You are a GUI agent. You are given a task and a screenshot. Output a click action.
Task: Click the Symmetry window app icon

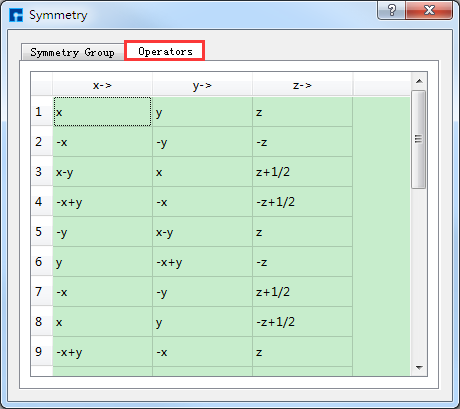pyautogui.click(x=16, y=15)
